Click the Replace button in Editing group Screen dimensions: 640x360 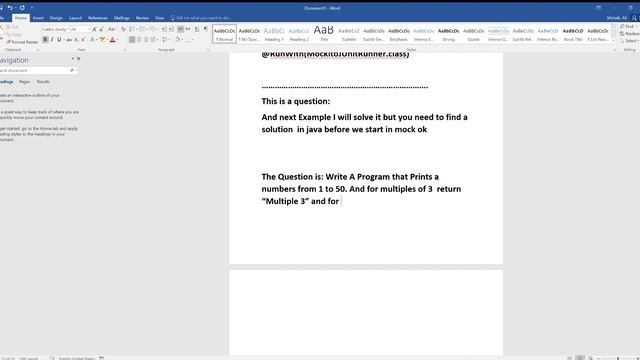point(630,33)
